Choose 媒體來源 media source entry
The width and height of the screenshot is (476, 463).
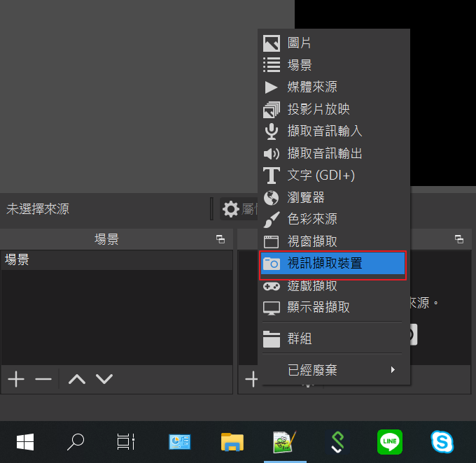312,87
